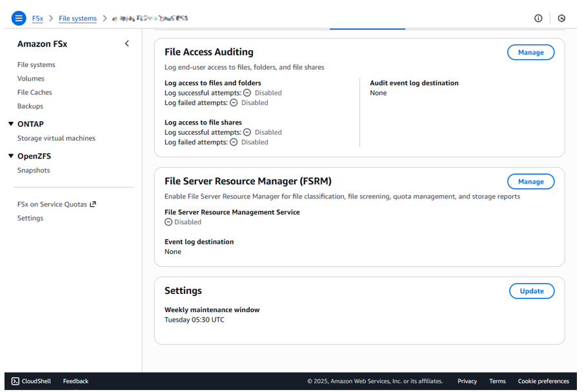
Task: Click the Disabled indicator for Log failed attempts on files
Action: (x=234, y=103)
